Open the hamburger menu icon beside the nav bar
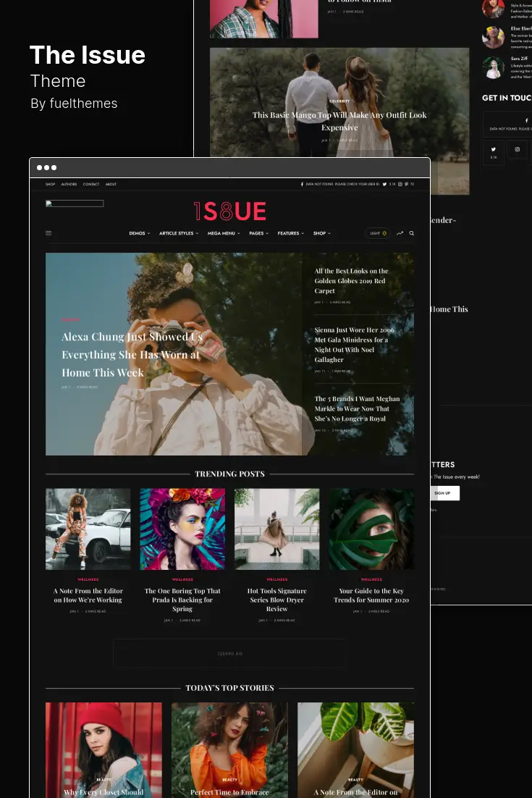 point(48,233)
